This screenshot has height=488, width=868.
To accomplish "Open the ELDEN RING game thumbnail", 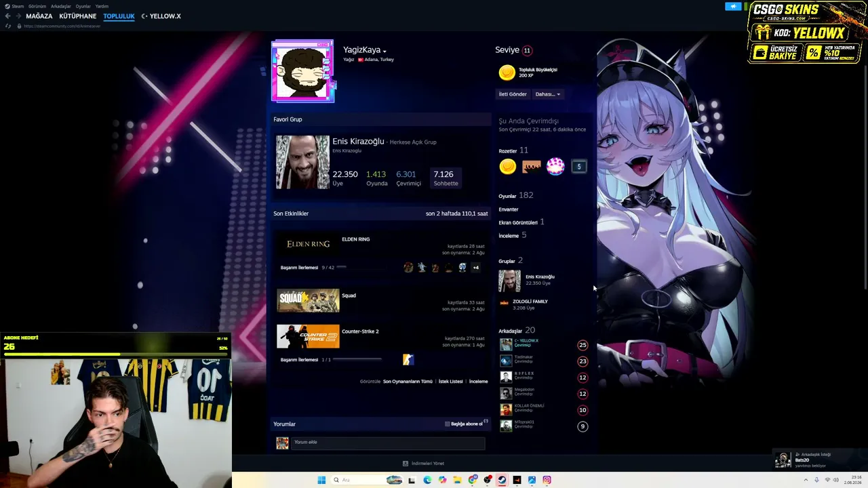I will 308,244.
